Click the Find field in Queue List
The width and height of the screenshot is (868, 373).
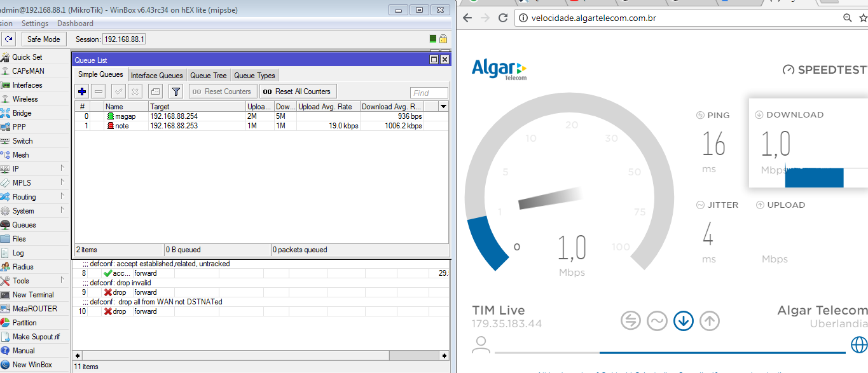coord(429,93)
